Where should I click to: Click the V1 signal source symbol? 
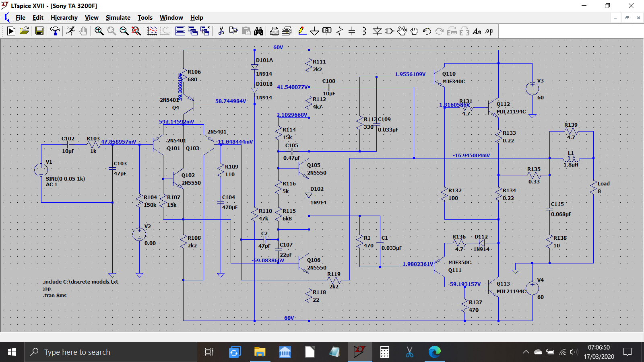41,170
